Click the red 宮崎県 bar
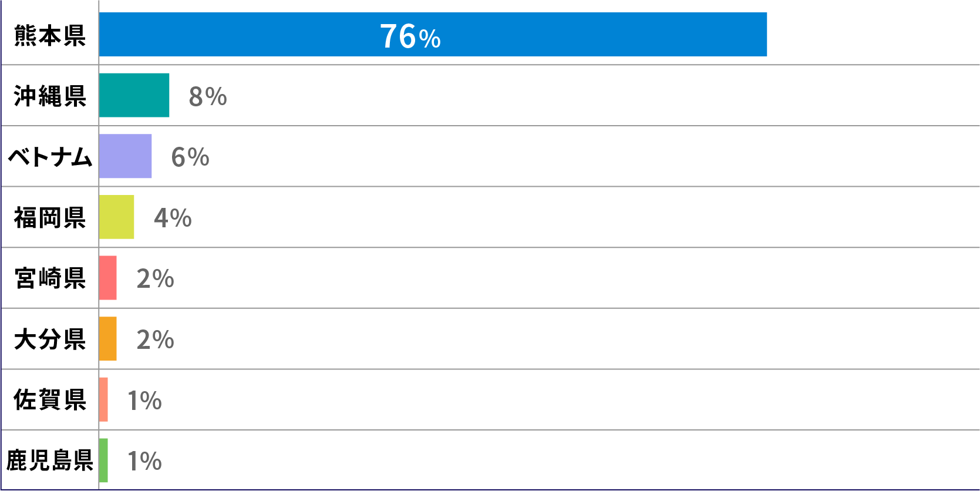980x491 pixels. point(107,278)
